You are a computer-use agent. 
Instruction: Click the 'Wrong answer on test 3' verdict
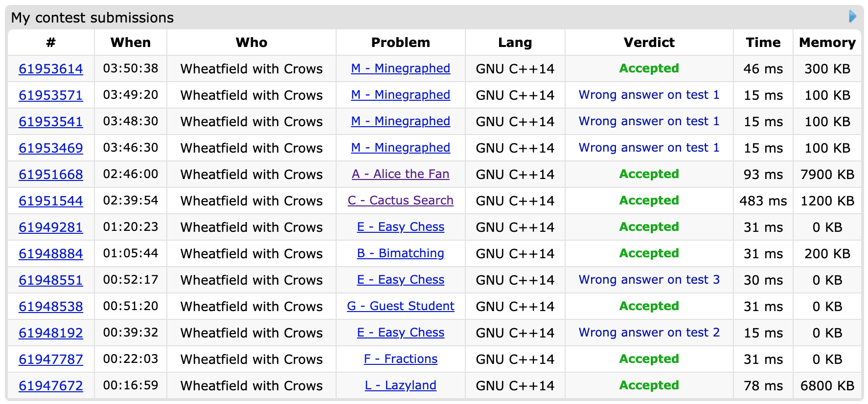[649, 280]
